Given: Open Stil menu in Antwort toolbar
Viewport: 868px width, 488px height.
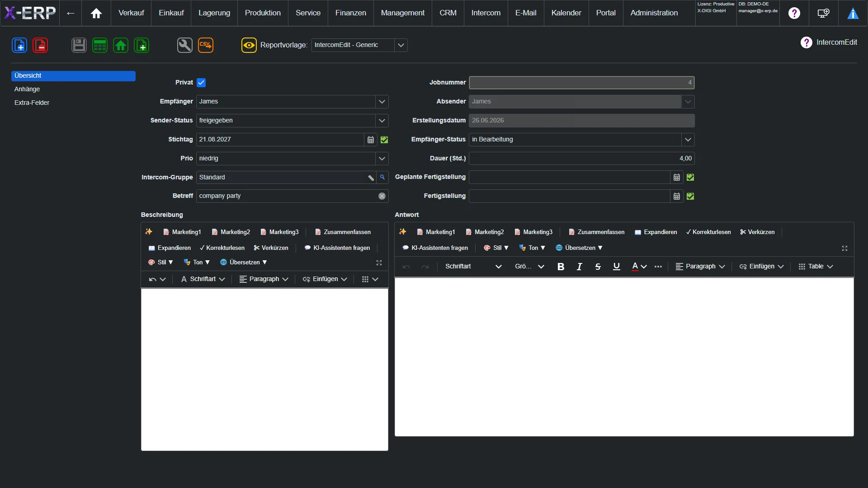Looking at the screenshot, I should pos(496,248).
